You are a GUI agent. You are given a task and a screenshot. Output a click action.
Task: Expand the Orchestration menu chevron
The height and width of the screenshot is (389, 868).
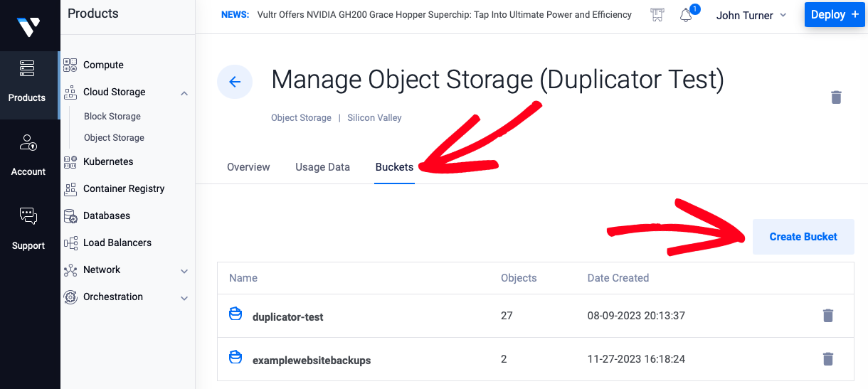click(184, 298)
